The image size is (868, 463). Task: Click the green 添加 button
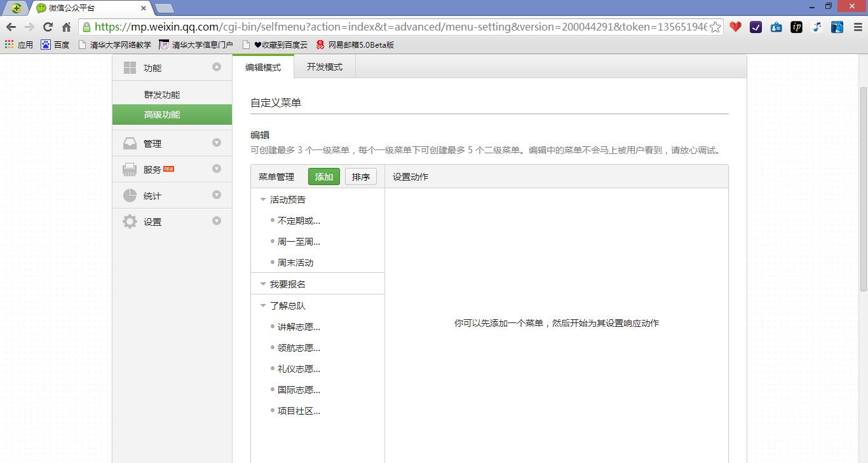point(323,176)
